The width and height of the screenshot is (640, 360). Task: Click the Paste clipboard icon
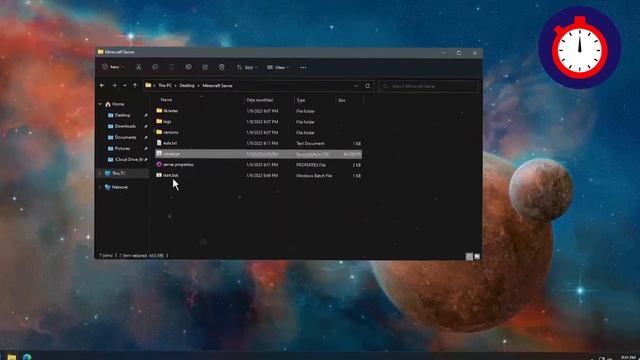(x=172, y=67)
